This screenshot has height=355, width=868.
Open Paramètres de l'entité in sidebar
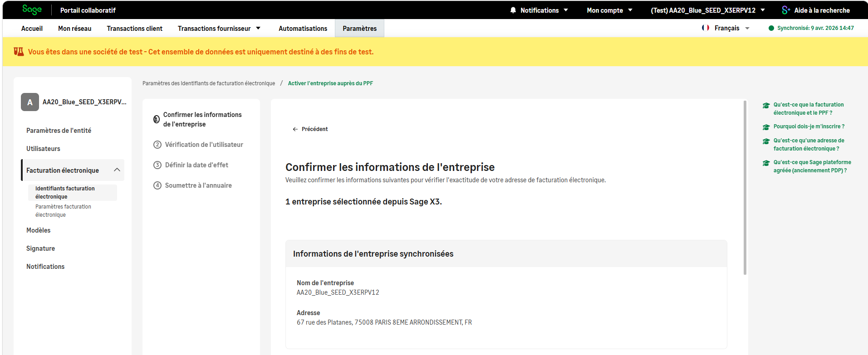click(x=59, y=131)
